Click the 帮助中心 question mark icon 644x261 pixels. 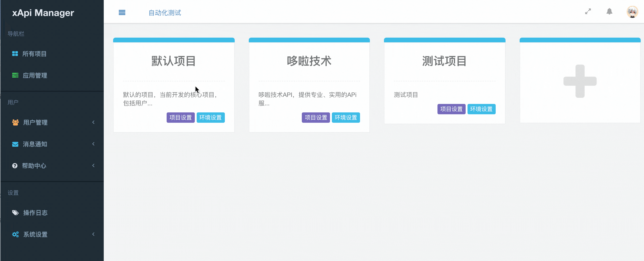pos(15,166)
